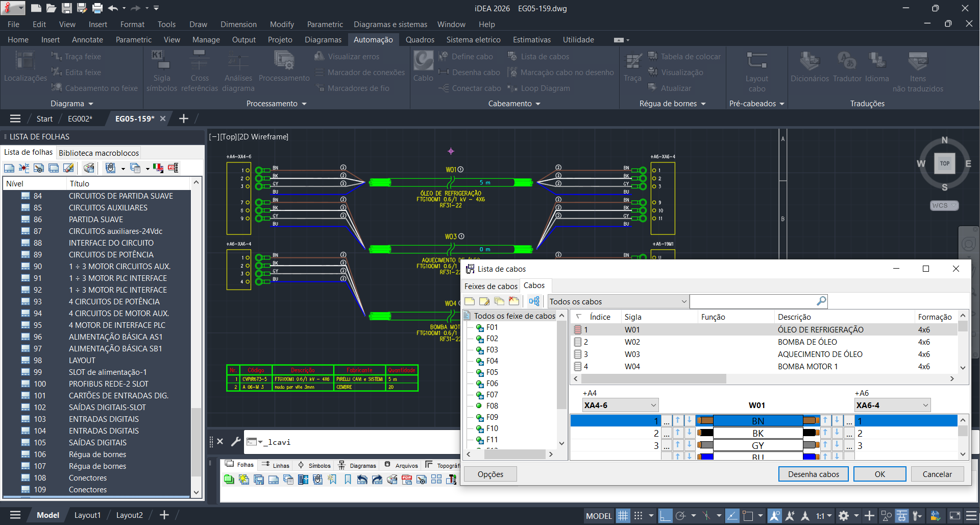
Task: Expand the XA6-4 connector dropdown
Action: 925,405
